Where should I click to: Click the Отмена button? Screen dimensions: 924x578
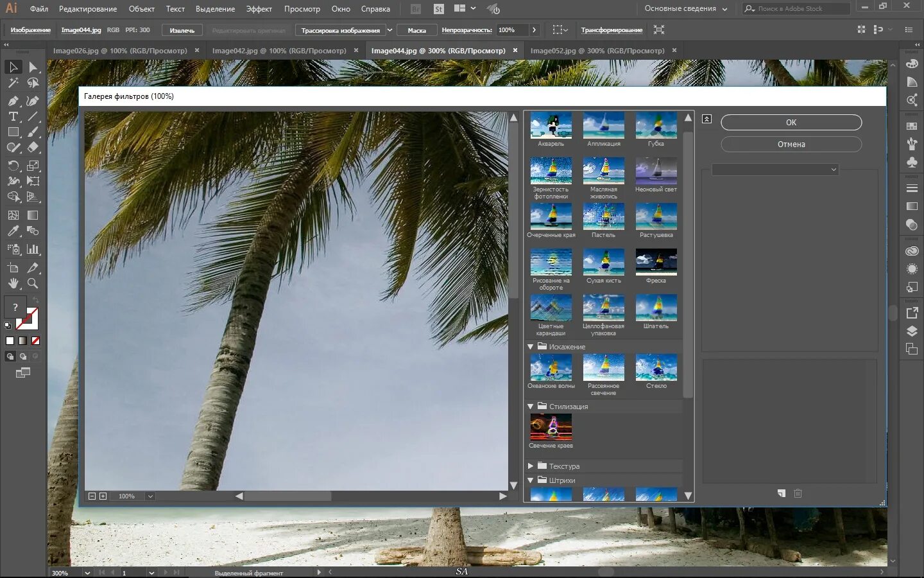coord(791,144)
